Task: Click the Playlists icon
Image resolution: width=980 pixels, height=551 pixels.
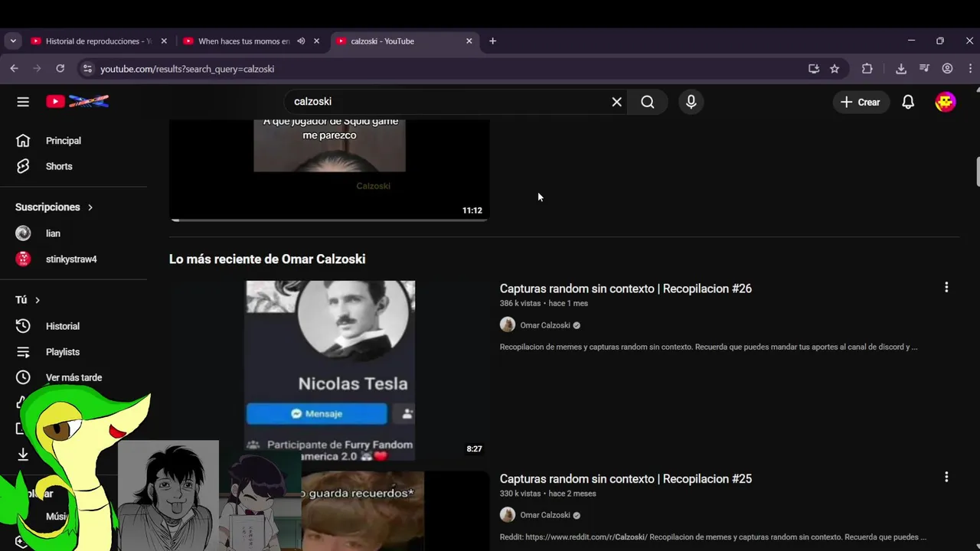Action: click(x=23, y=352)
